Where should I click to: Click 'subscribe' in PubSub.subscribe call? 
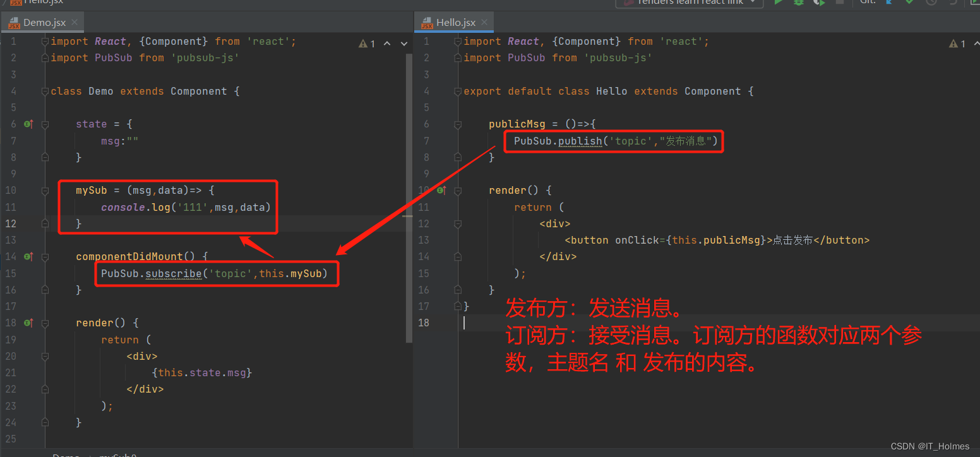coord(174,273)
